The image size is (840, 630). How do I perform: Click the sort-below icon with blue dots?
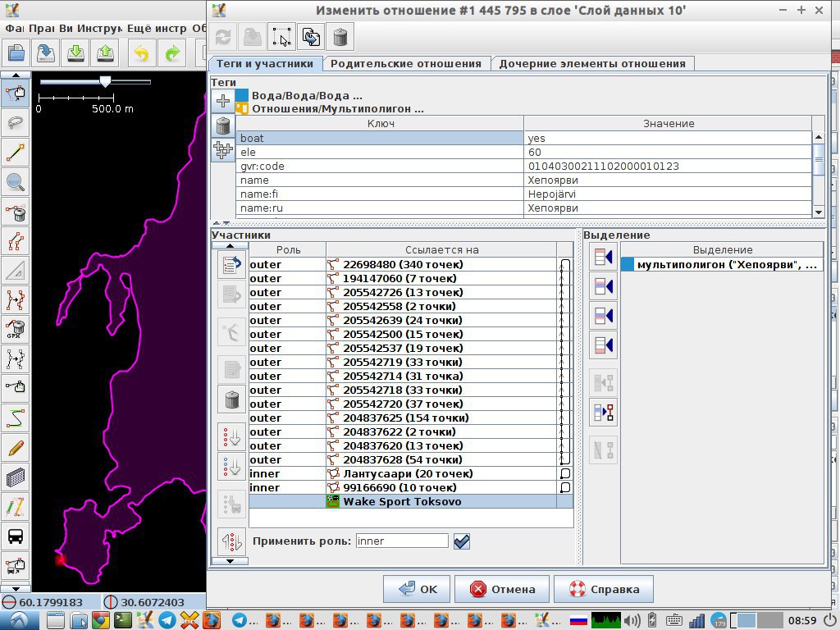232,466
